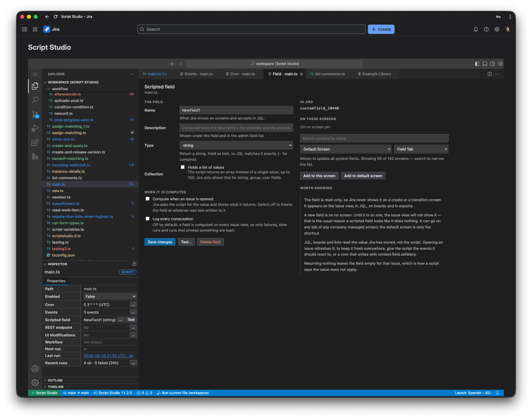The width and height of the screenshot is (532, 419).
Task: Open the Enabled False dropdown
Action: (110, 296)
